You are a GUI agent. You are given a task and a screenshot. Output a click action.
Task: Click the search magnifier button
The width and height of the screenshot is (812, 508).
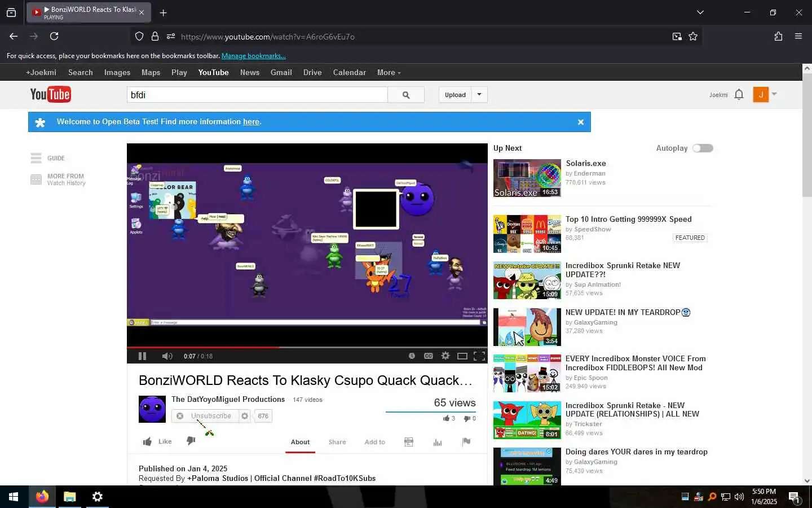point(406,95)
